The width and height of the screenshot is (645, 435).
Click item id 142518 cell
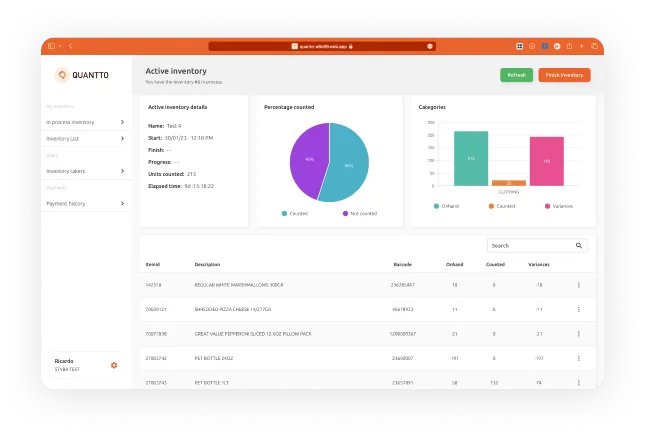pyautogui.click(x=153, y=285)
